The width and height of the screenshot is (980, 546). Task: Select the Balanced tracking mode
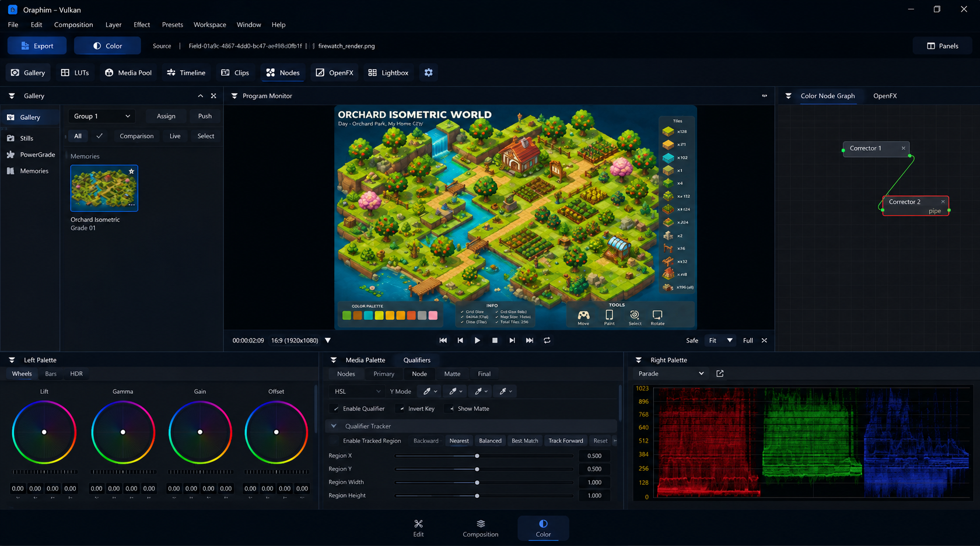490,441
